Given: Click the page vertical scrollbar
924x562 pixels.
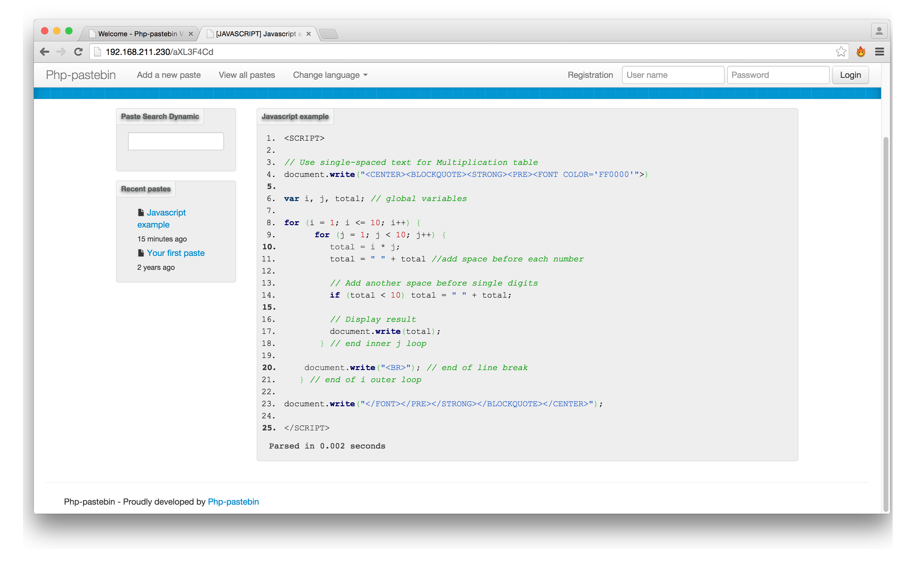Looking at the screenshot, I should coord(886,324).
